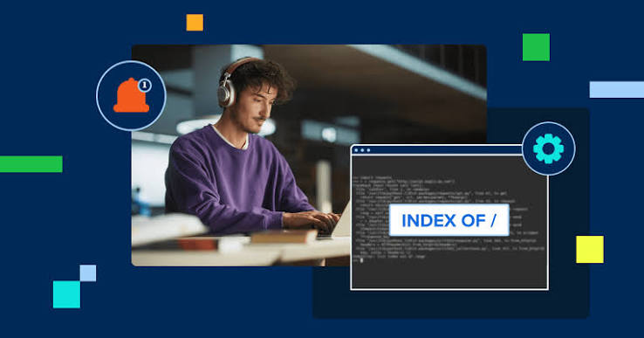This screenshot has width=644, height=338.
Task: Select the "INDEX OF /" label
Action: point(449,220)
